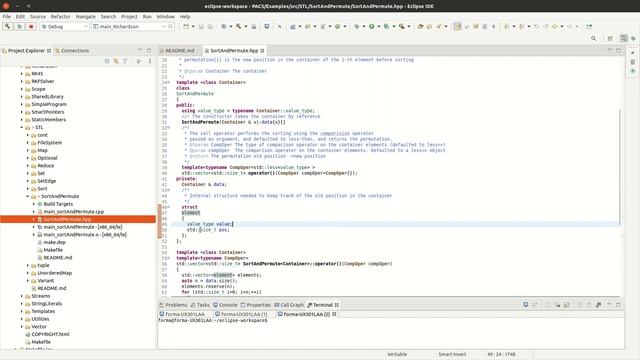640x360 pixels.
Task: Open the Refactor menu
Action: pos(60,17)
